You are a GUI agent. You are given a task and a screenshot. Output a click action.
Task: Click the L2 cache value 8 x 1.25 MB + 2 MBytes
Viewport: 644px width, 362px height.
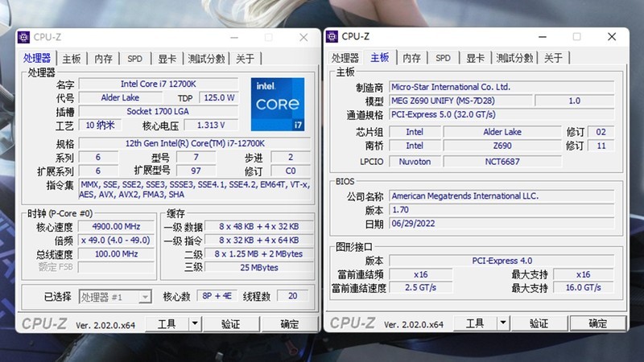259,254
